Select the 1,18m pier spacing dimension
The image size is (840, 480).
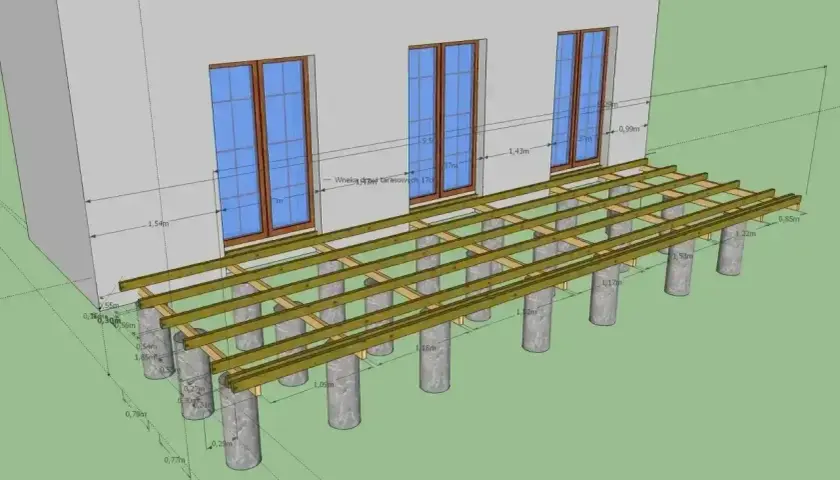[x=426, y=348]
